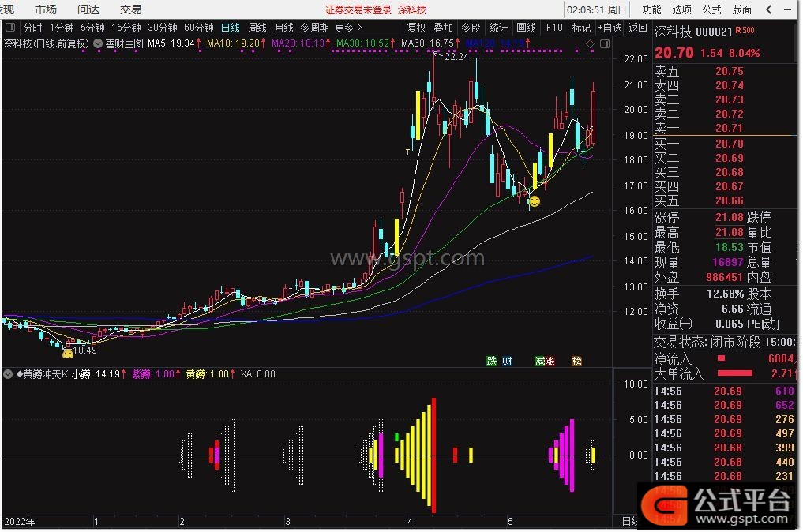803x532 pixels.
Task: Click the orange 榜 tag icon
Action: pyautogui.click(x=576, y=361)
